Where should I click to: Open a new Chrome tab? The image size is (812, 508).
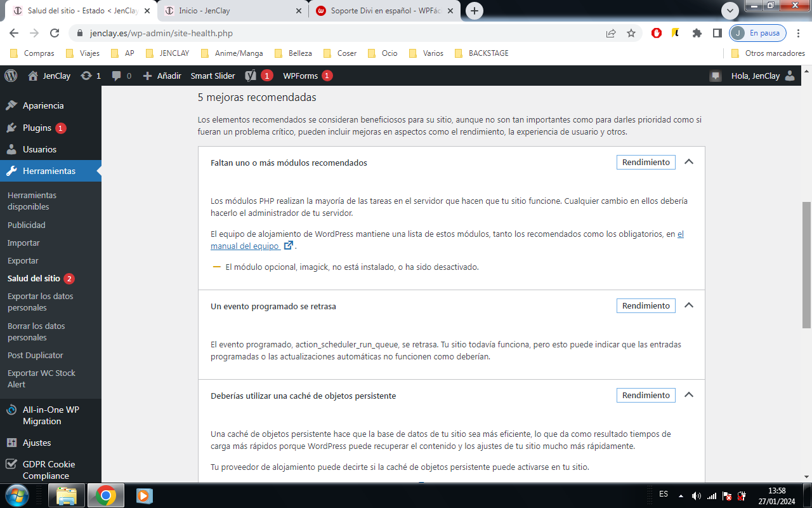(x=474, y=11)
